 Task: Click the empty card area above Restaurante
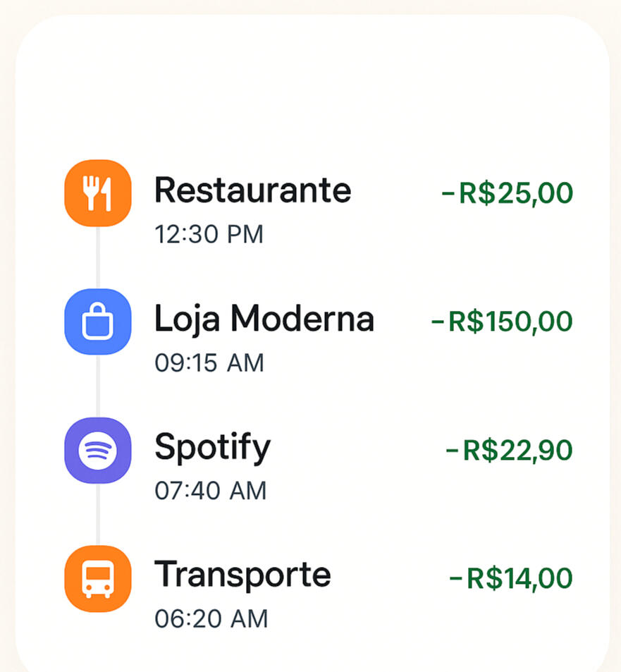(x=310, y=92)
